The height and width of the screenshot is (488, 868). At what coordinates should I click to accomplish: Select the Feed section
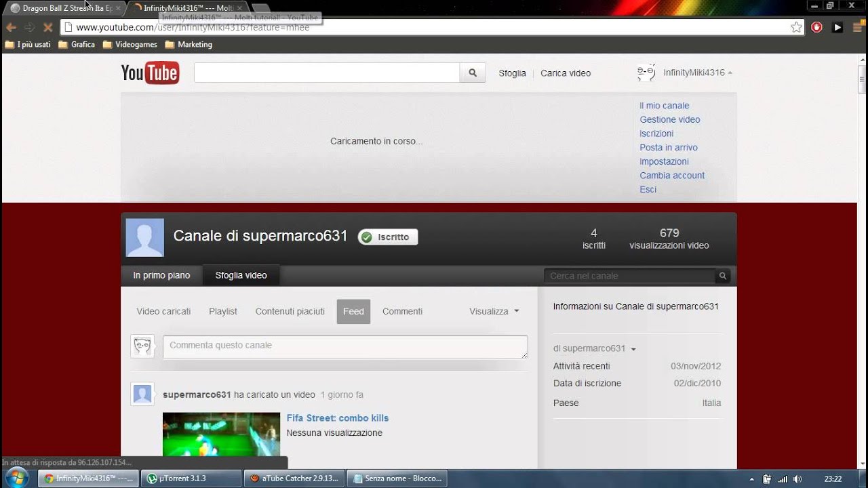click(353, 312)
